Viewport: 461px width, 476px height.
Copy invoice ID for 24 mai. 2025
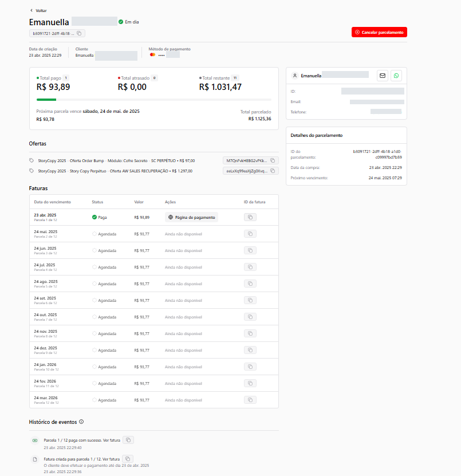[x=250, y=234]
